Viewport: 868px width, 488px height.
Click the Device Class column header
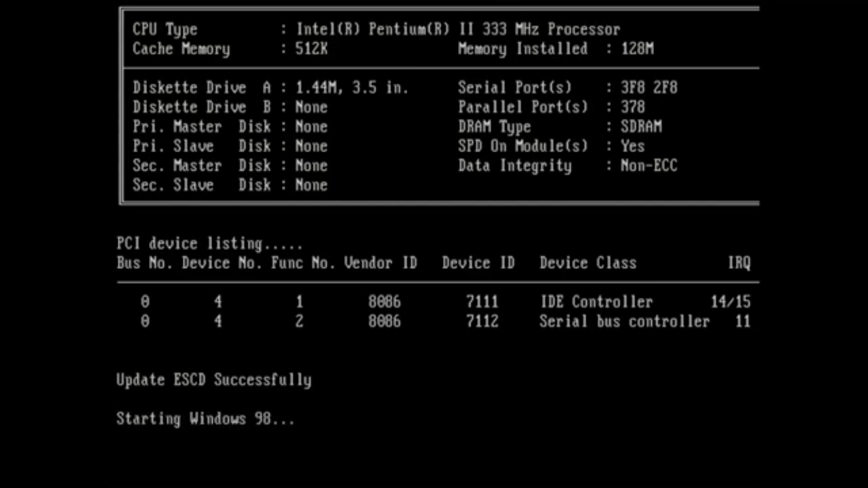[588, 264]
